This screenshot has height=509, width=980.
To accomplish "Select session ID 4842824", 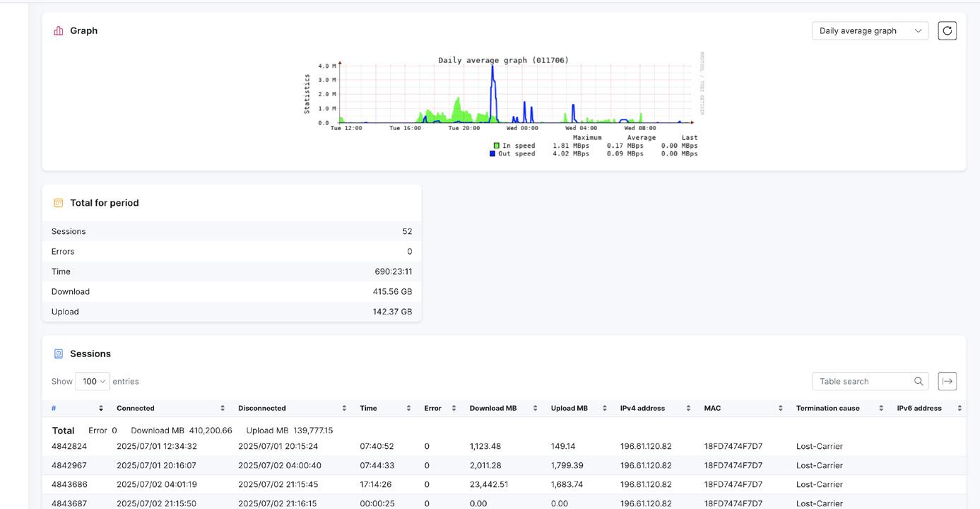I will coord(69,446).
